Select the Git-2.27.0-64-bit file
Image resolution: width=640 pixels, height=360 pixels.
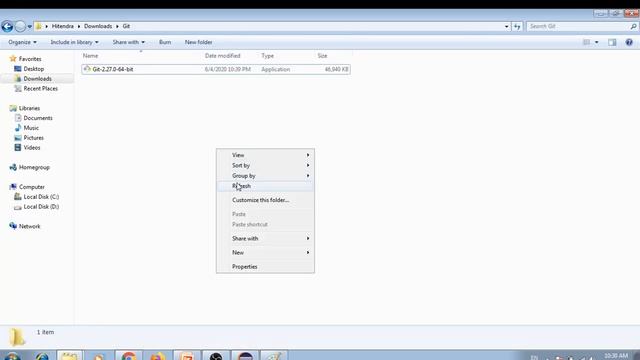[x=113, y=69]
